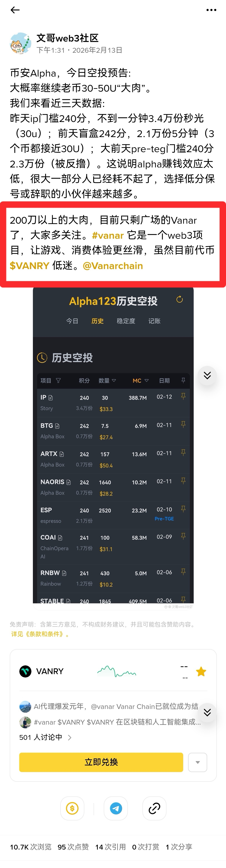The height and width of the screenshot is (868, 226).
Task: Toggle the VANRY favorite star
Action: 201,672
